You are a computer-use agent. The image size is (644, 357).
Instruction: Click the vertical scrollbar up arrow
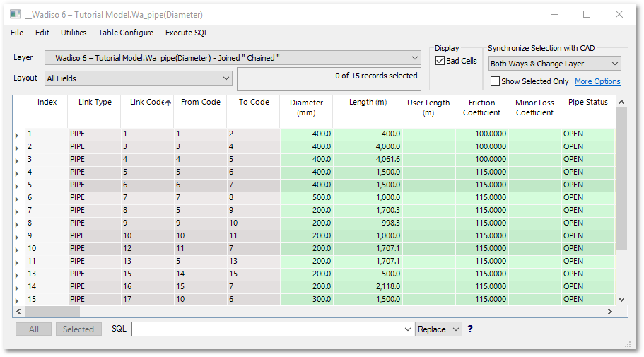click(x=622, y=102)
